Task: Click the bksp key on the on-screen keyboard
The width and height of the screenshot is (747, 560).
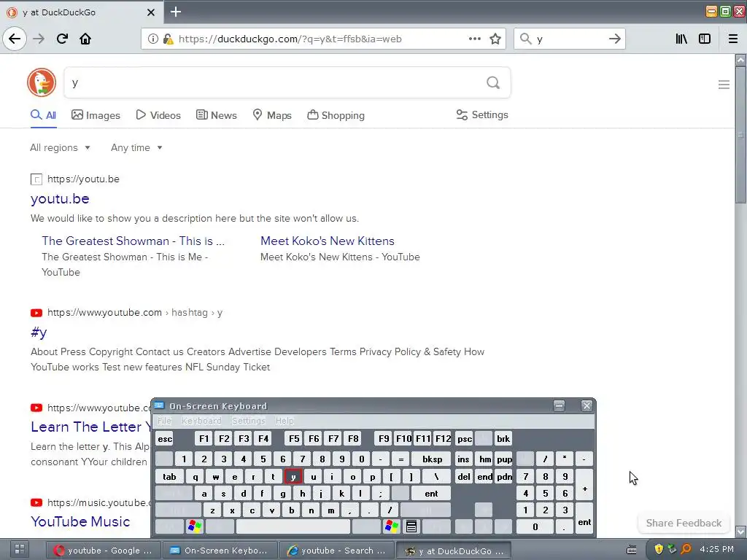Action: tap(432, 459)
